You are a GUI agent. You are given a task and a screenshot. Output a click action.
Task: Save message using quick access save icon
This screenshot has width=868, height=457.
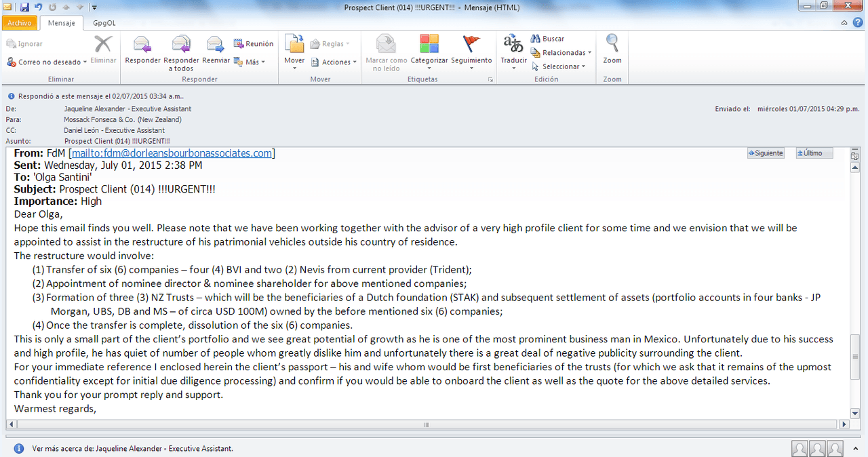(24, 7)
